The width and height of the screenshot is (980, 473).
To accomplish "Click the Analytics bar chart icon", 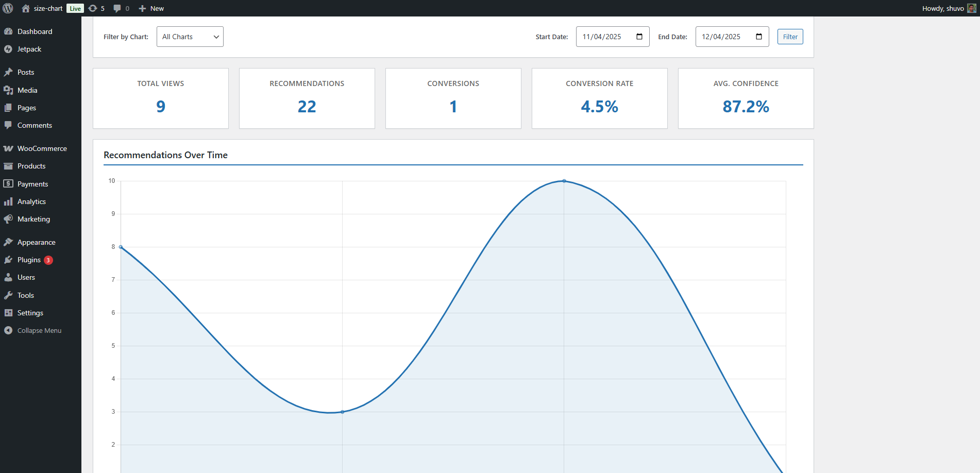I will point(8,201).
